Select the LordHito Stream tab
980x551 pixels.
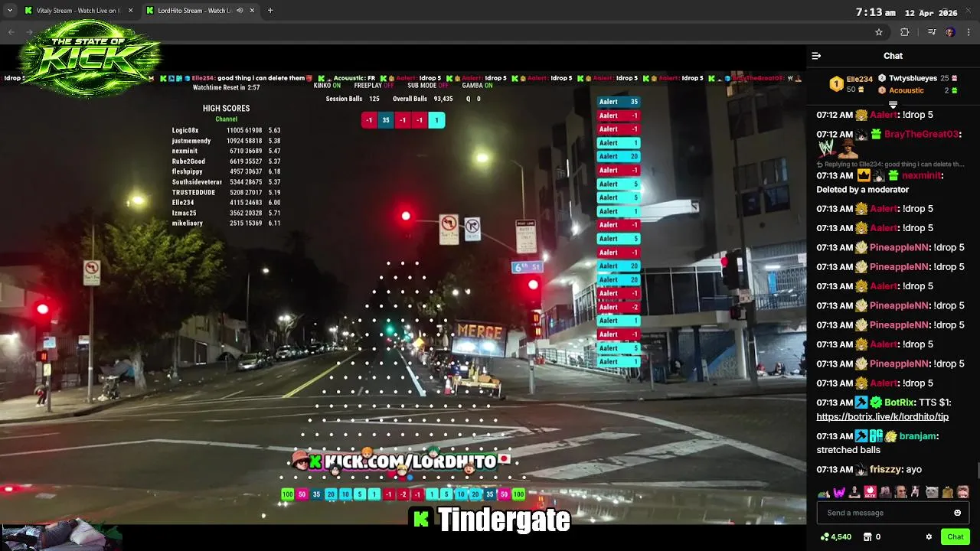pyautogui.click(x=199, y=11)
